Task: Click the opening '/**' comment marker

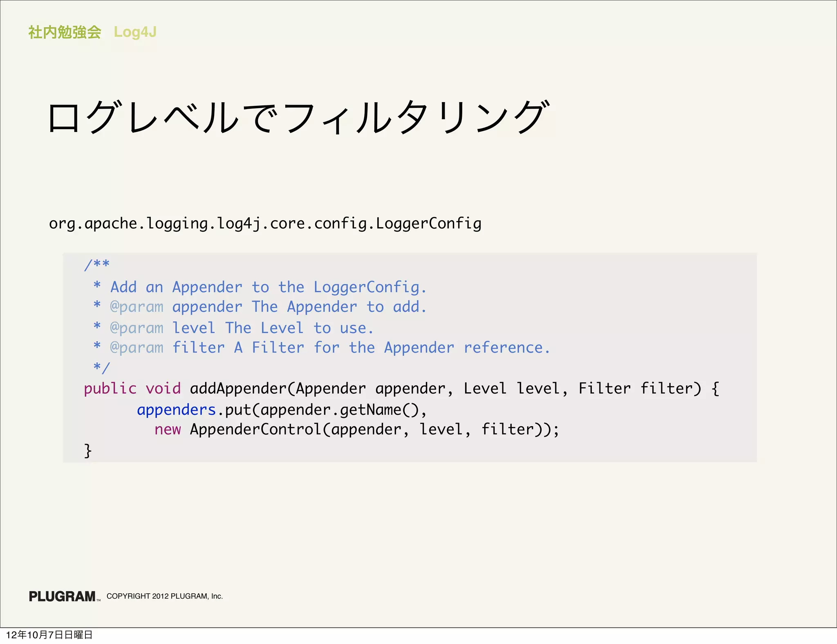Action: (97, 265)
